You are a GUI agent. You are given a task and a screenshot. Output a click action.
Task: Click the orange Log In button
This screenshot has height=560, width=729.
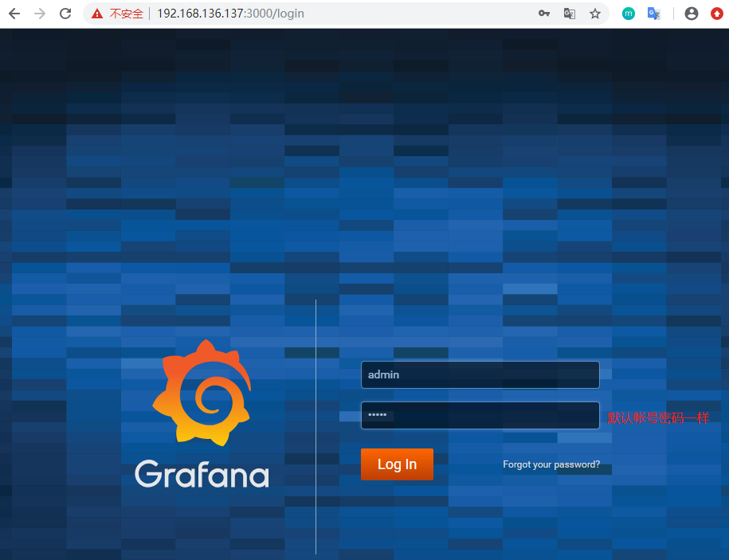(397, 464)
